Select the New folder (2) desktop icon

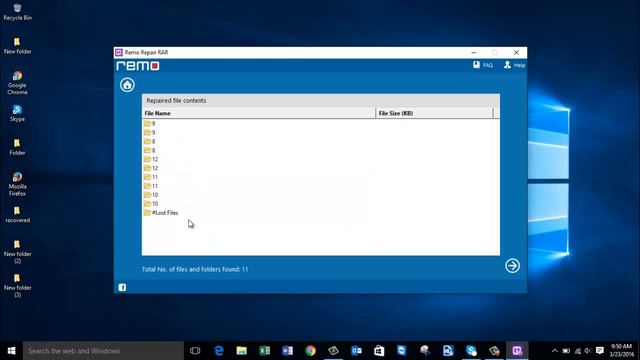(17, 252)
